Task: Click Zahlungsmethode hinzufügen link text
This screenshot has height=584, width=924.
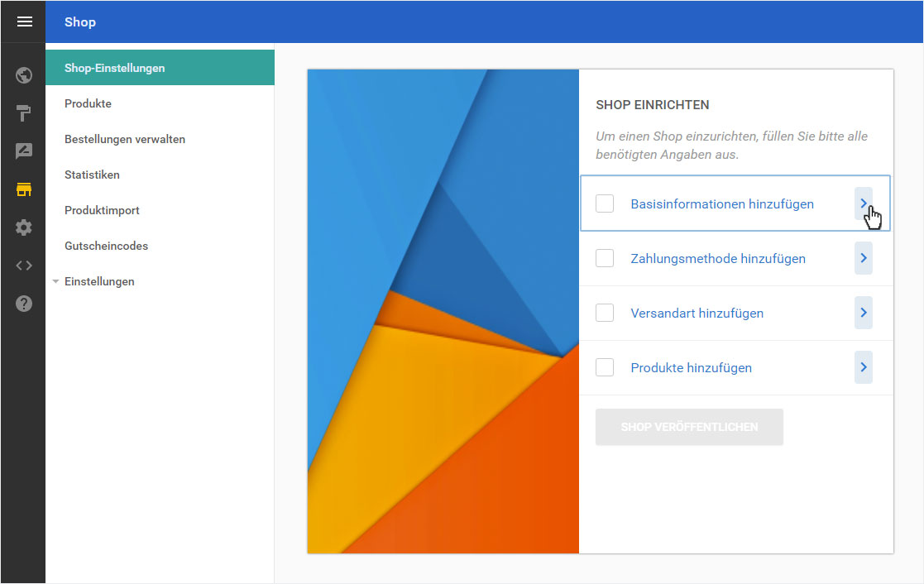Action: 718,259
